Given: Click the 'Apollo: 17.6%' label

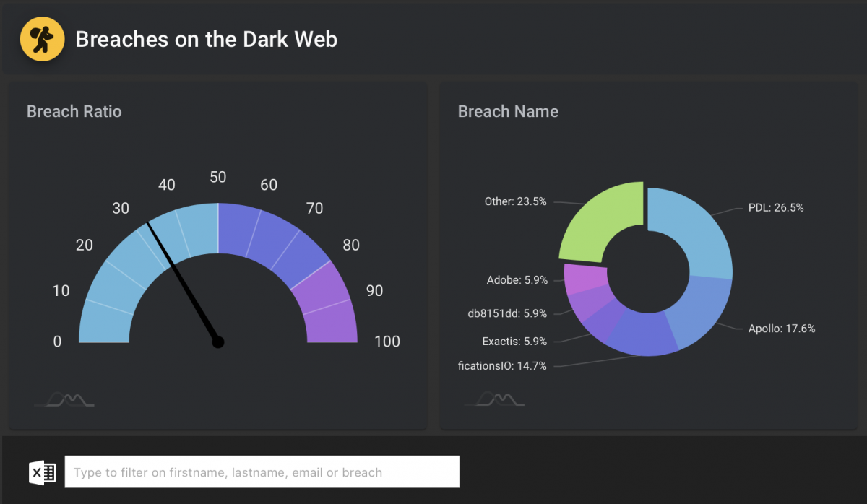Looking at the screenshot, I should (x=782, y=328).
